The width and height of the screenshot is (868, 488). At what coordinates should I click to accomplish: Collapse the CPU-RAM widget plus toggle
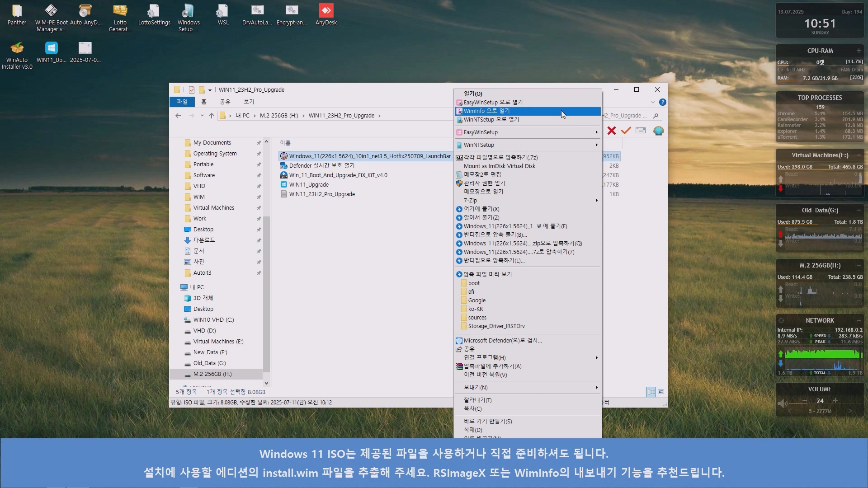[x=859, y=51]
